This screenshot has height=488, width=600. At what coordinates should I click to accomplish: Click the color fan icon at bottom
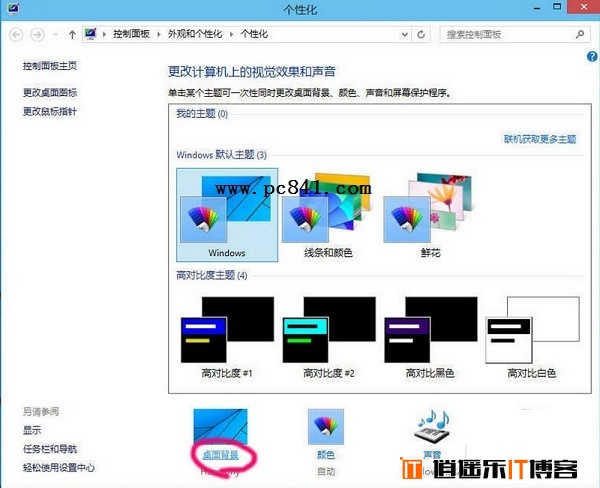(x=326, y=426)
